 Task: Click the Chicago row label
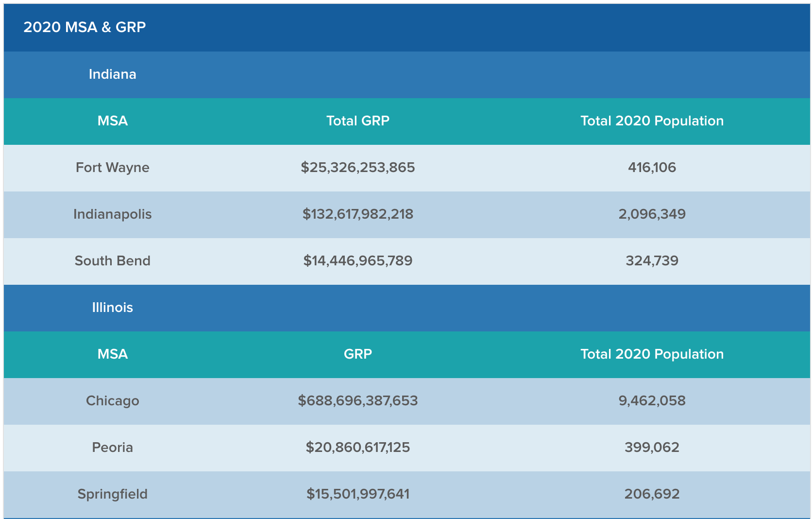(112, 401)
